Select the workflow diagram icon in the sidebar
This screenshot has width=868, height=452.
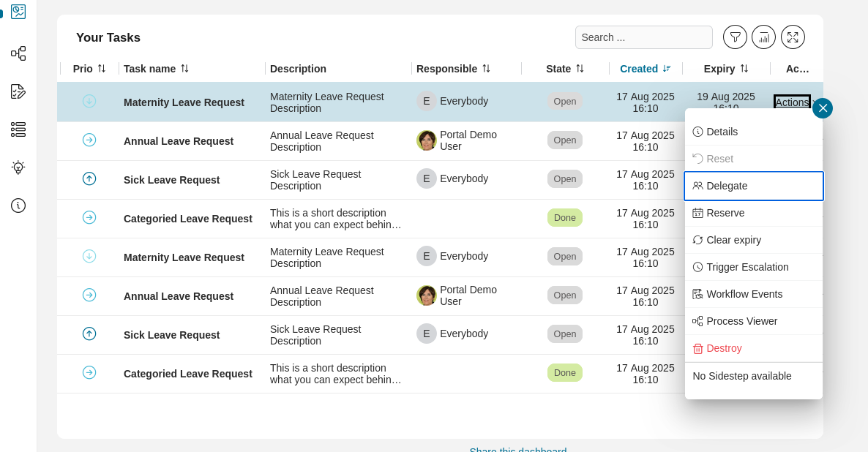(x=18, y=53)
